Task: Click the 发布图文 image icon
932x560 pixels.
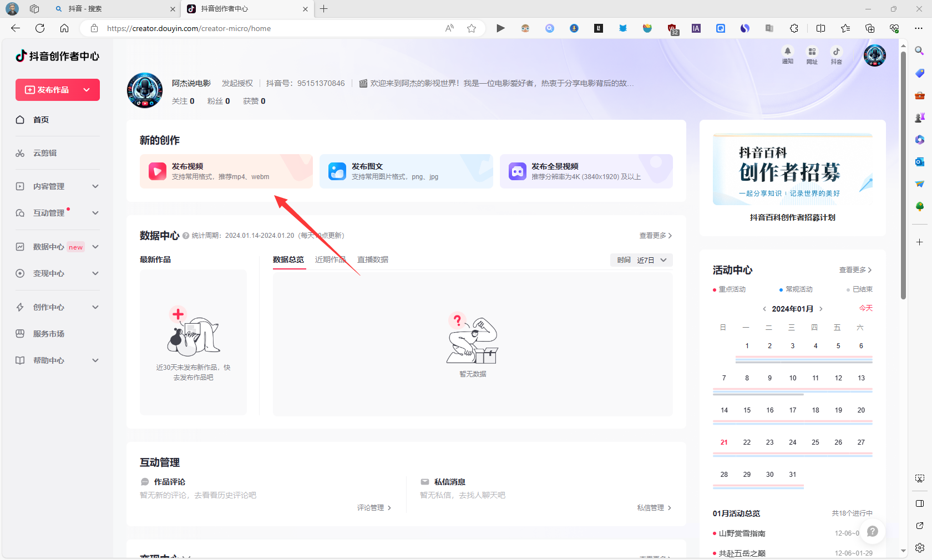Action: pyautogui.click(x=337, y=171)
